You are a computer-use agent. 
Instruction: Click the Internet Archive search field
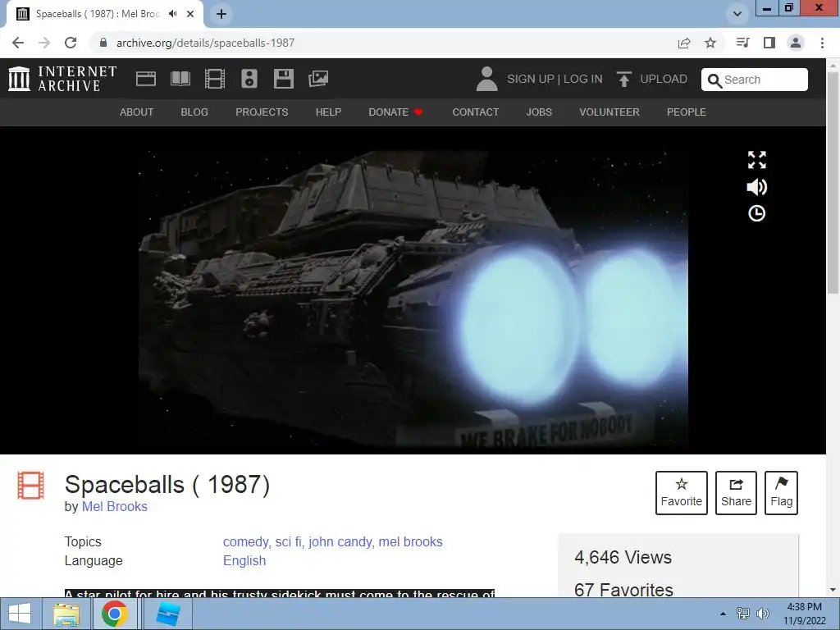pyautogui.click(x=755, y=80)
